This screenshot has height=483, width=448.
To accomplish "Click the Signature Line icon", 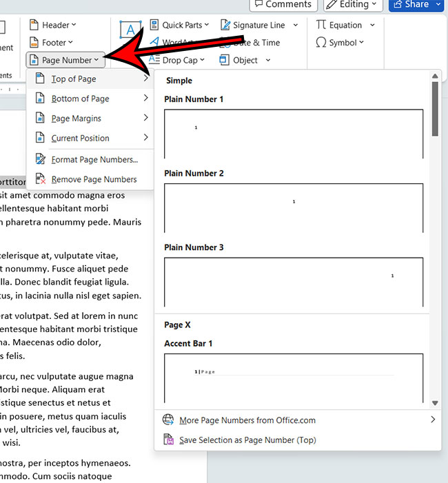I will click(225, 25).
